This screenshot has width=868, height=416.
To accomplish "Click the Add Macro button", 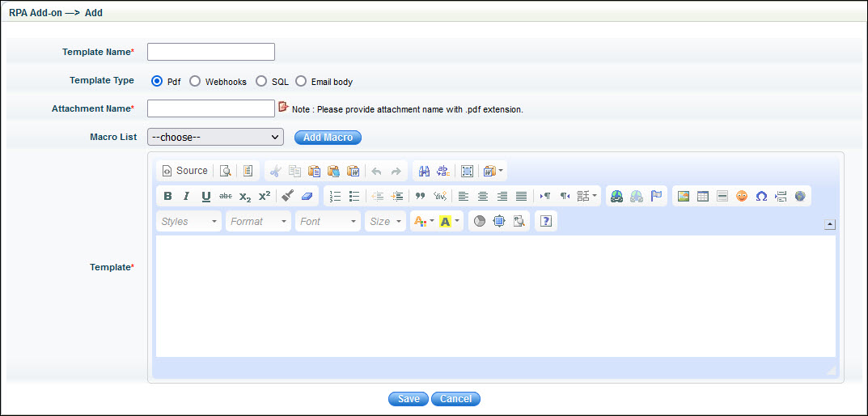I will (328, 138).
